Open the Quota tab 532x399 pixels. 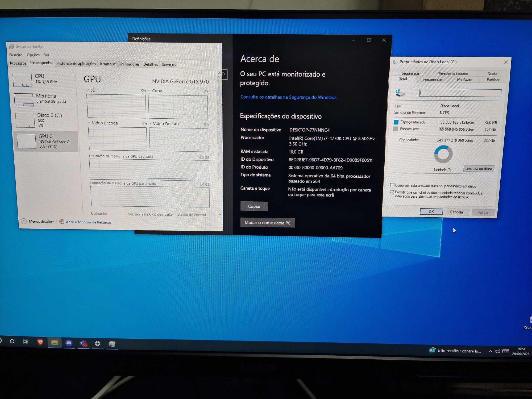[492, 74]
